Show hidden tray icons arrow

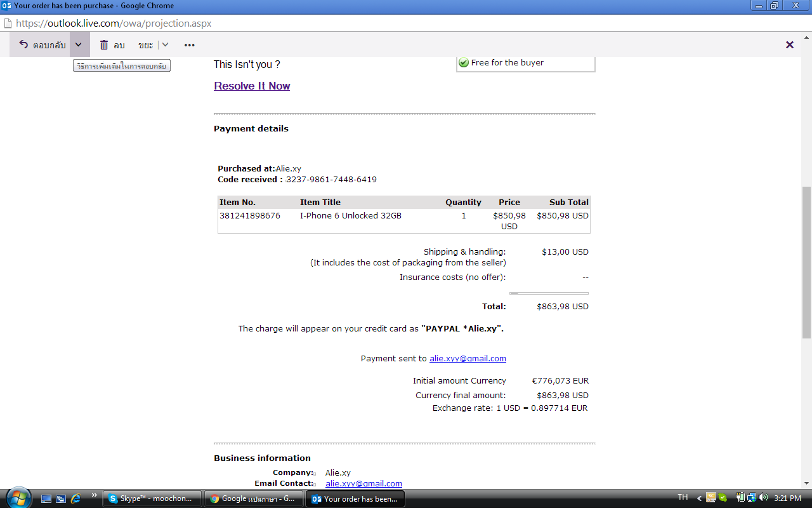699,498
